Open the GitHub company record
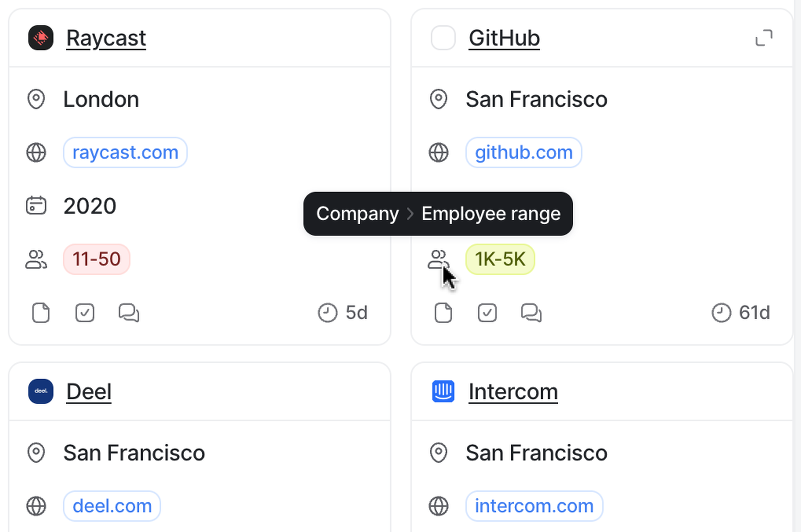Viewport: 801px width, 532px height. coord(504,38)
